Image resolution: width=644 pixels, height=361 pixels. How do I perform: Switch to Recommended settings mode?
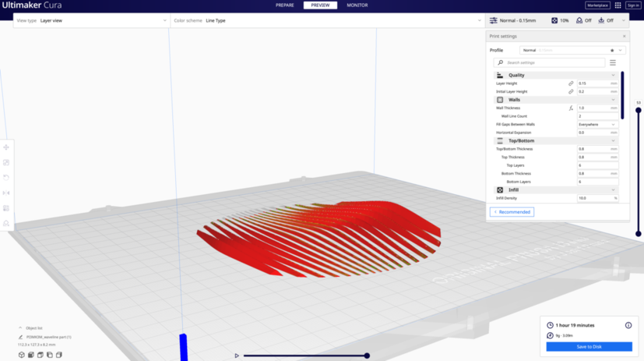512,212
